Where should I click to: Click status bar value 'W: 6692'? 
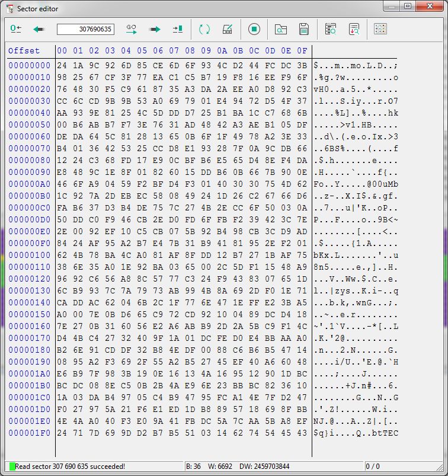click(220, 467)
